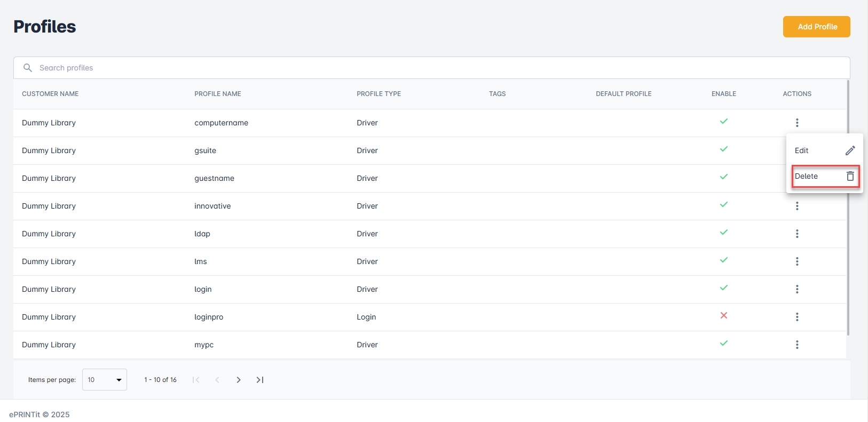This screenshot has height=422, width=868.
Task: Toggle enable checkmark for computername profile
Action: coord(723,121)
